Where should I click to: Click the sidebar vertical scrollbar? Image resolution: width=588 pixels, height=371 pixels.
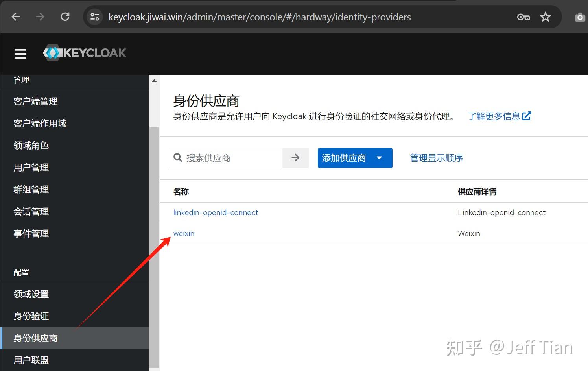154,197
